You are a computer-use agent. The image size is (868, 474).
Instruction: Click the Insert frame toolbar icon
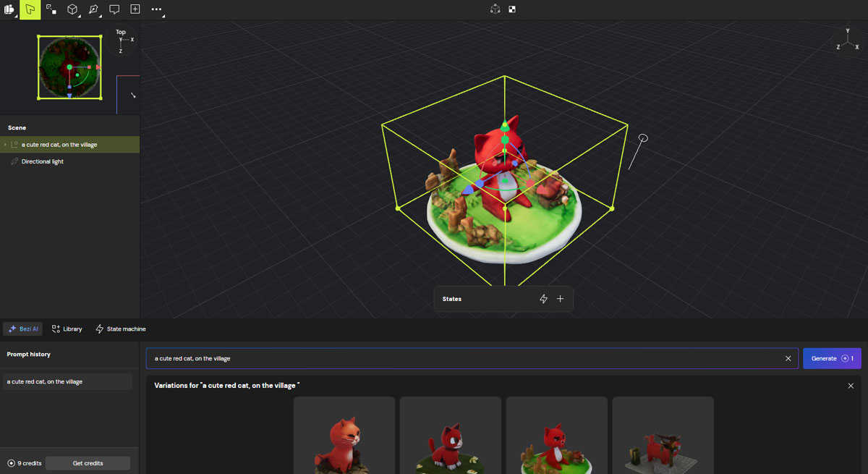[x=135, y=9]
